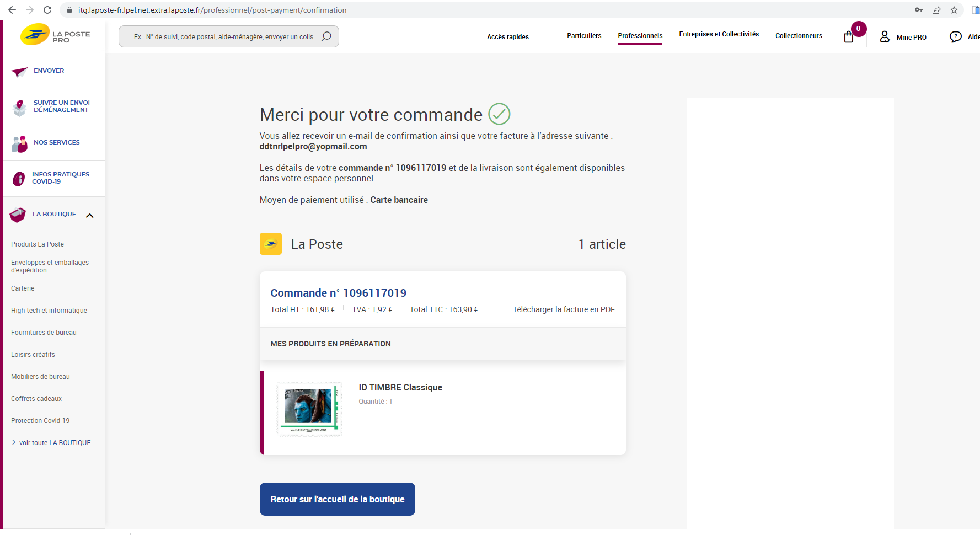This screenshot has height=535, width=980.
Task: Click the browser share icon
Action: point(936,10)
